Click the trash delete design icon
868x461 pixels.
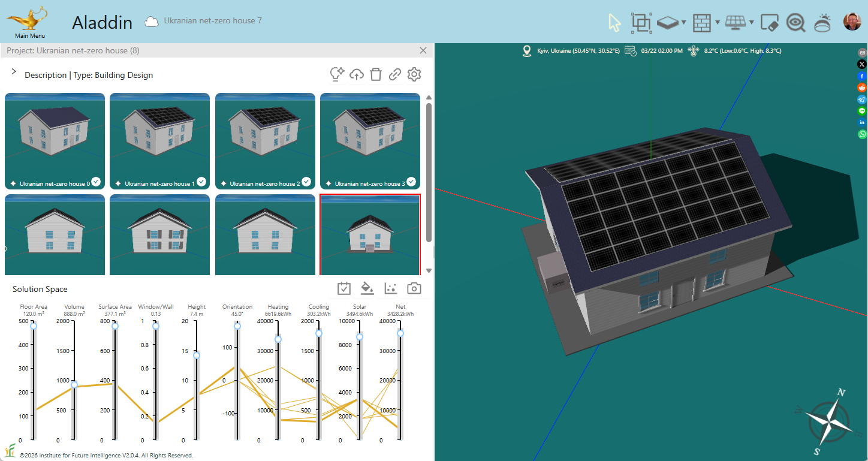(376, 74)
